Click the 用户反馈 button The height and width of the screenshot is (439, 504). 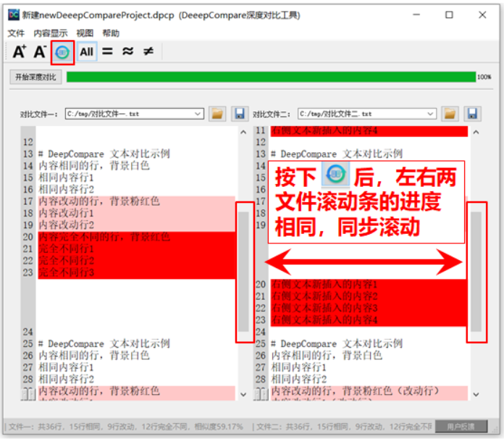click(x=462, y=427)
